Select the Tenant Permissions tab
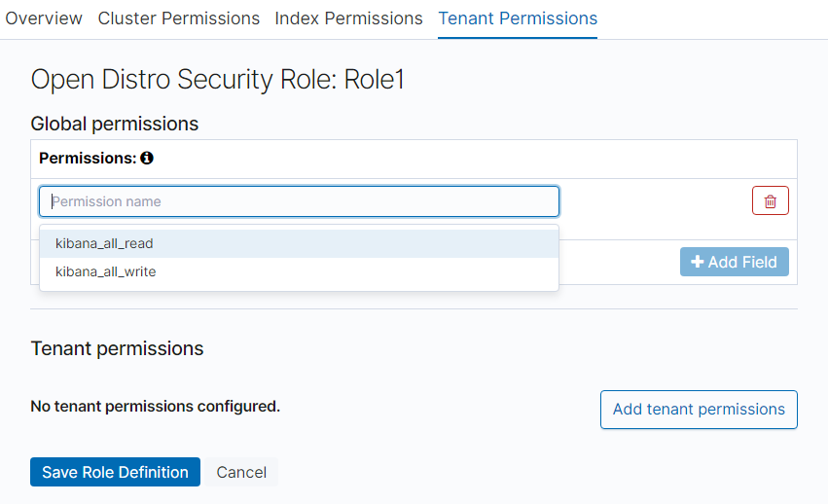828x504 pixels. (518, 18)
